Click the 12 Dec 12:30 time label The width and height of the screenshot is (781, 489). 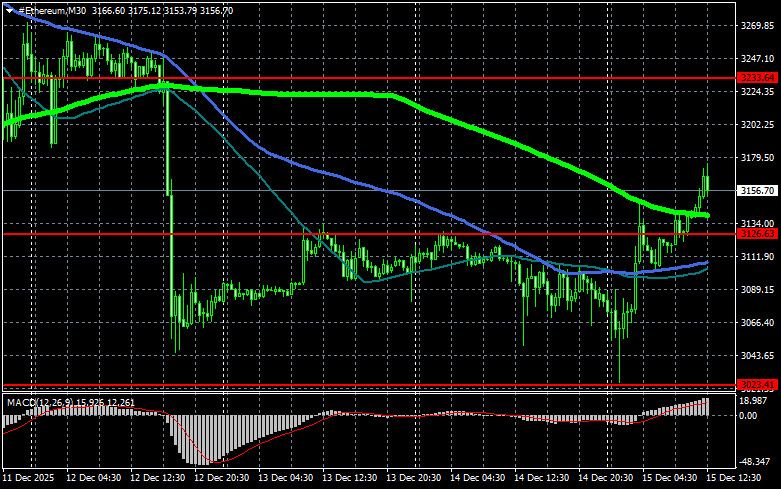coord(157,478)
